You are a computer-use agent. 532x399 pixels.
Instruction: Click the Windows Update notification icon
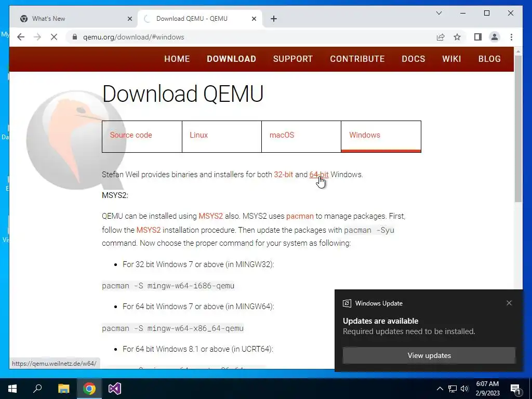347,303
